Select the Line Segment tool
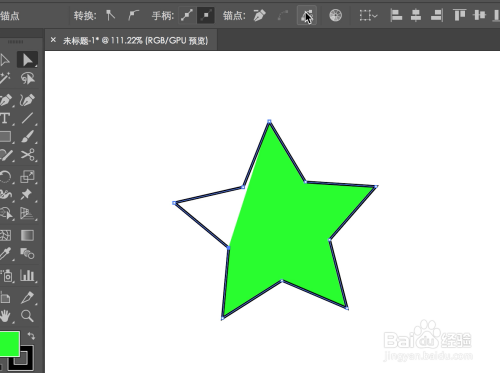 27,118
